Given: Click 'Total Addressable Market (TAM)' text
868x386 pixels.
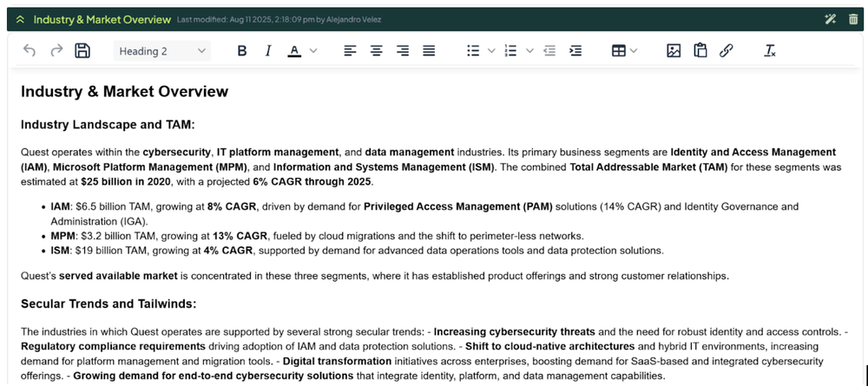Looking at the screenshot, I should click(648, 167).
